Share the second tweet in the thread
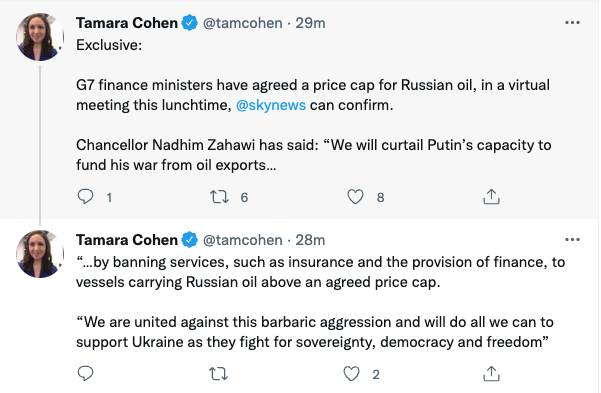 [x=491, y=373]
